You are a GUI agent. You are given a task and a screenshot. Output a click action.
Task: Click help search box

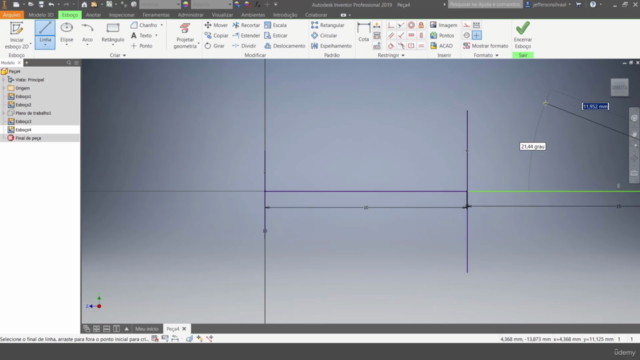click(485, 4)
